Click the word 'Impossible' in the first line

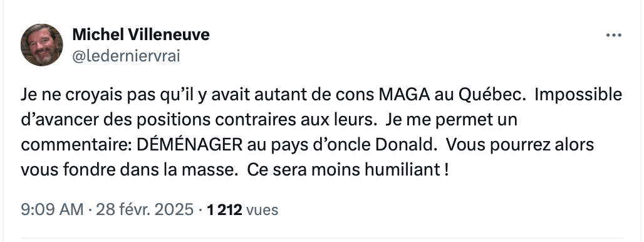tap(578, 95)
